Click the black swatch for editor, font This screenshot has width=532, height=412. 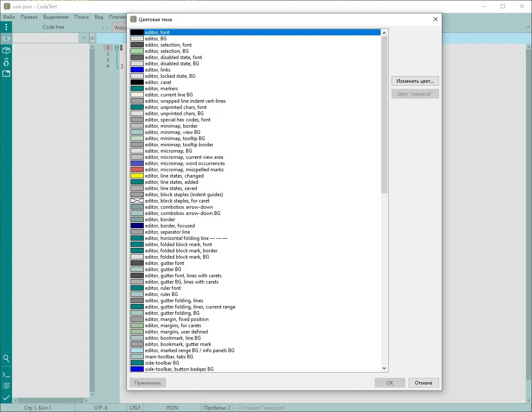137,32
